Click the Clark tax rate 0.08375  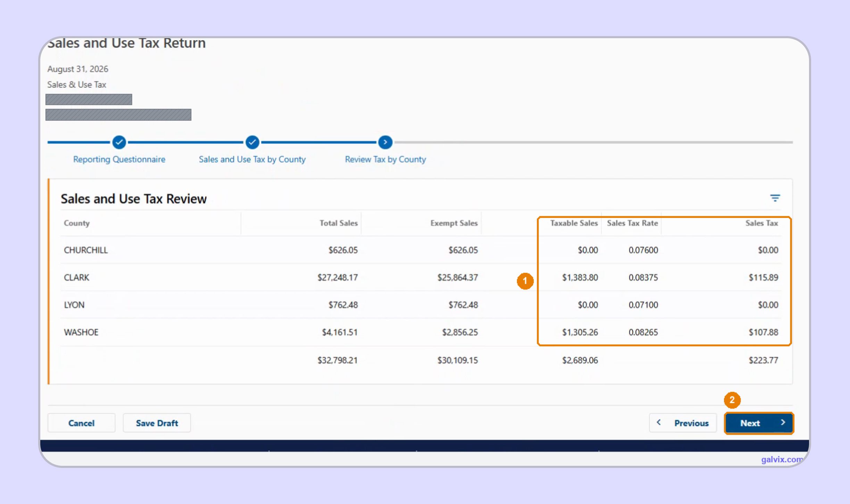click(x=643, y=277)
